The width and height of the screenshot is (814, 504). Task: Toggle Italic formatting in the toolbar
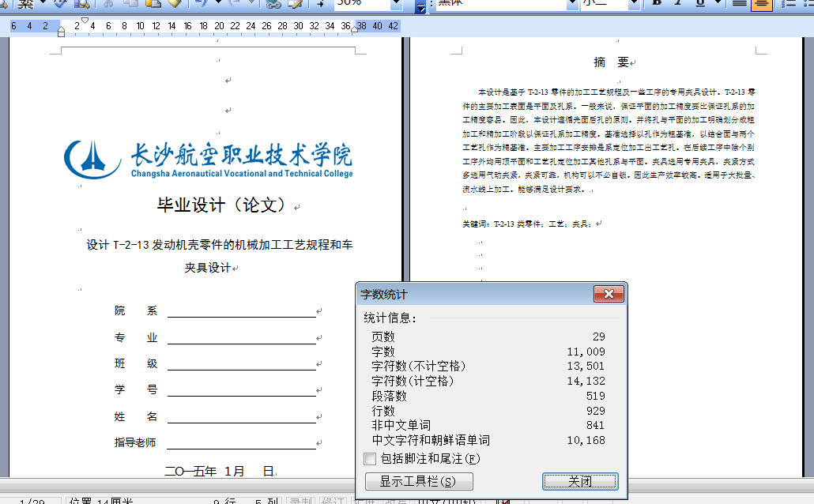pos(678,3)
